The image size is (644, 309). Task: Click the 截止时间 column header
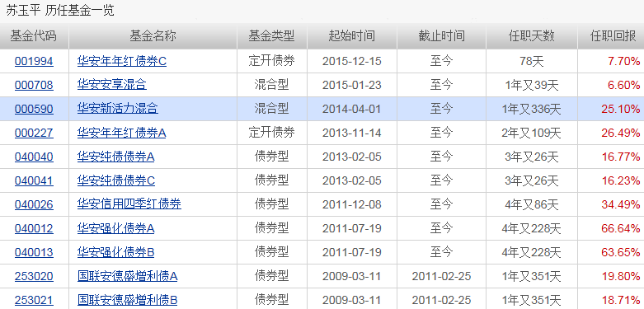click(x=441, y=36)
